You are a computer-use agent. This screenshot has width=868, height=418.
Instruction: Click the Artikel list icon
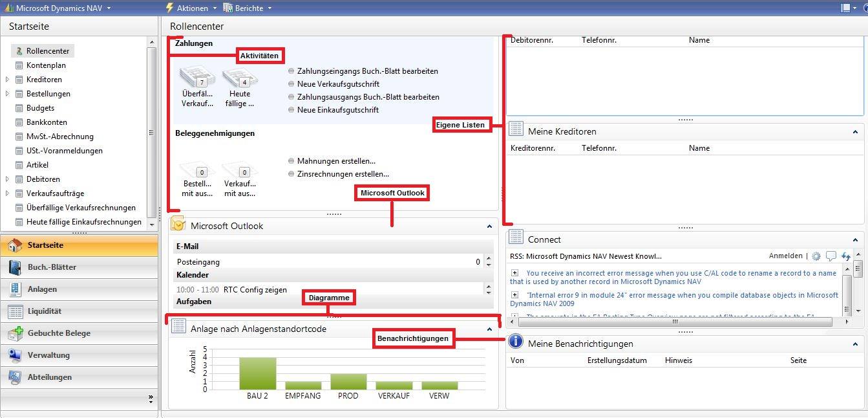[19, 165]
